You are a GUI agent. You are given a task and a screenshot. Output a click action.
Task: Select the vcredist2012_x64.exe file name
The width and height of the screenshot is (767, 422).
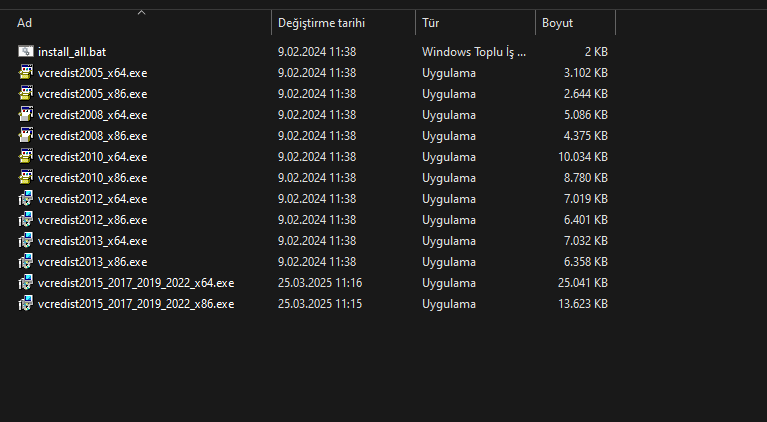pyautogui.click(x=92, y=199)
